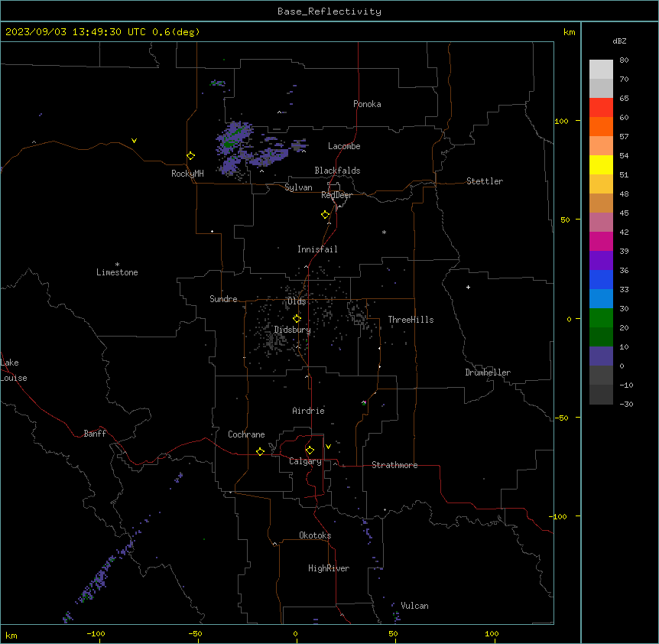Click the Blackfalds town label
Viewport: 659px width, 644px height.
coord(337,171)
